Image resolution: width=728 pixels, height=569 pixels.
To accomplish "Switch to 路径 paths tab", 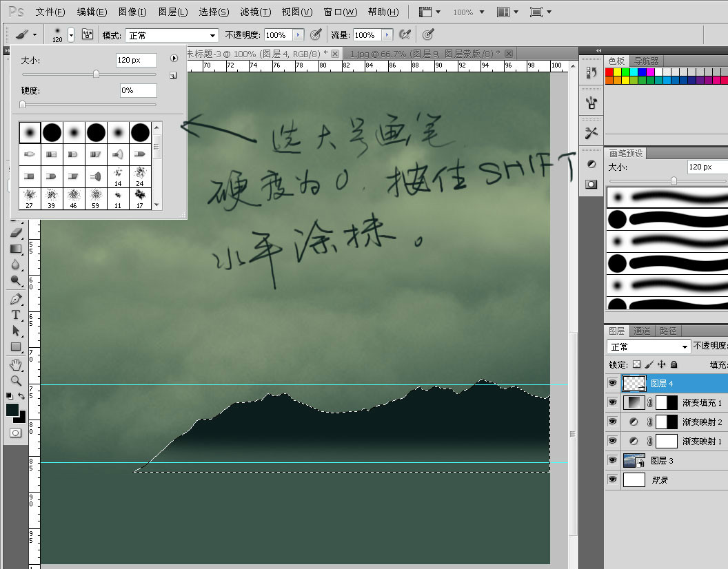I will [x=668, y=331].
